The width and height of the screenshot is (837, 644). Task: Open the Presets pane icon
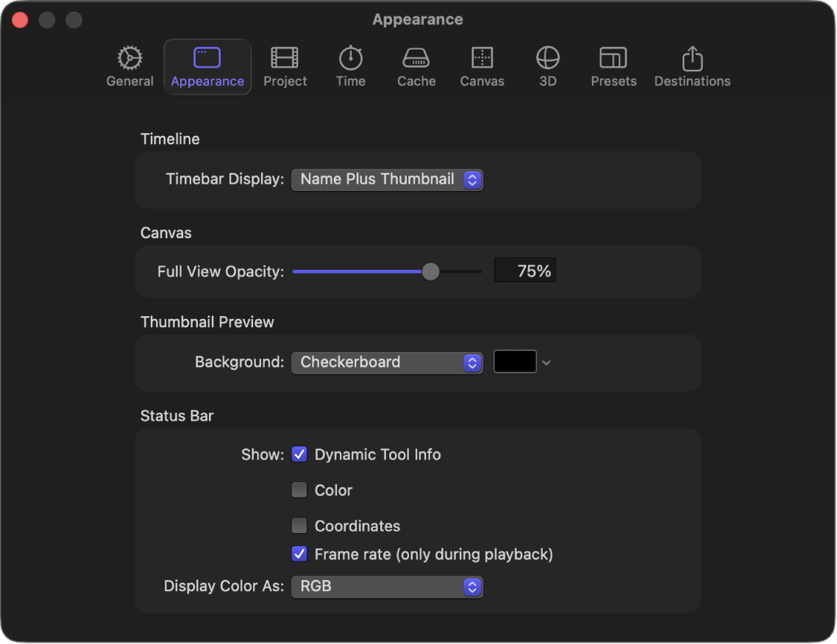613,58
